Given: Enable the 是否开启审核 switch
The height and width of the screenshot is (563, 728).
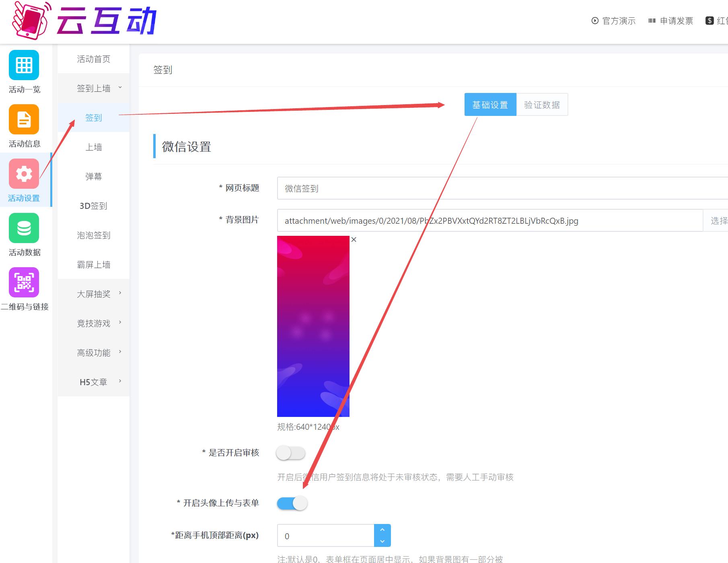Looking at the screenshot, I should pos(291,453).
